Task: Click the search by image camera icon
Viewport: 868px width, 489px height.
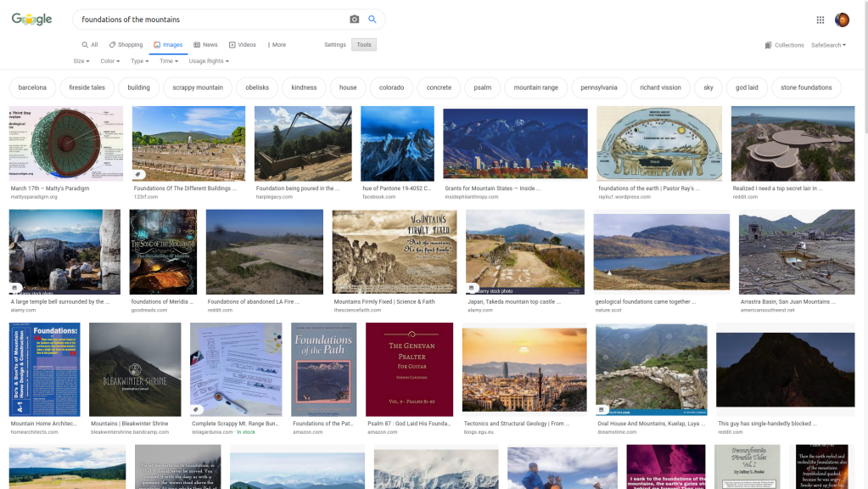Action: (355, 20)
